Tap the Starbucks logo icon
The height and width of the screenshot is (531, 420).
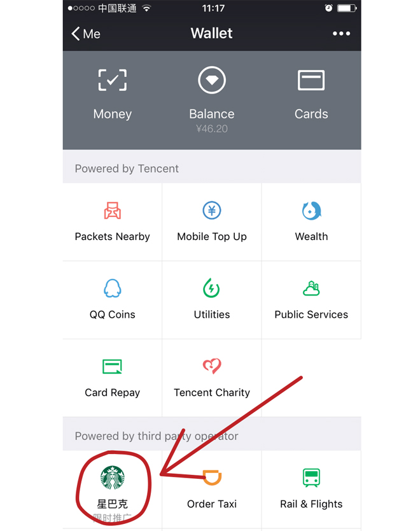click(x=113, y=478)
